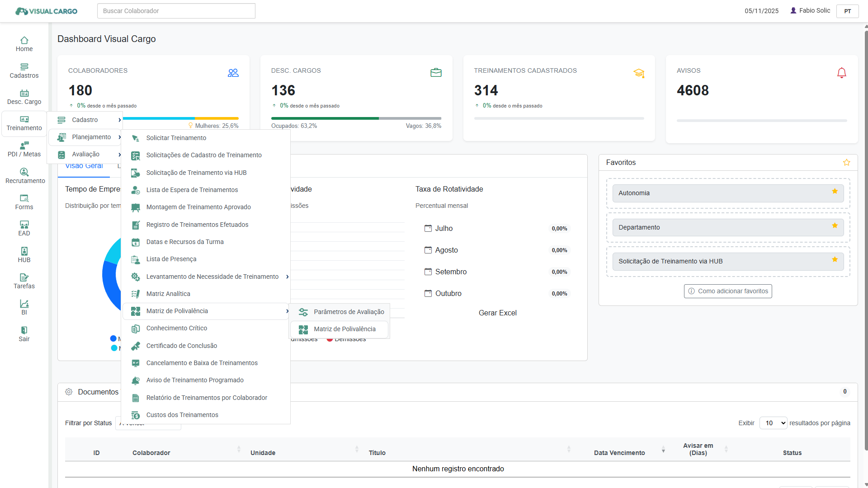Click the Buscar Colaborador search field
Image resolution: width=868 pixels, height=488 pixels.
click(176, 11)
